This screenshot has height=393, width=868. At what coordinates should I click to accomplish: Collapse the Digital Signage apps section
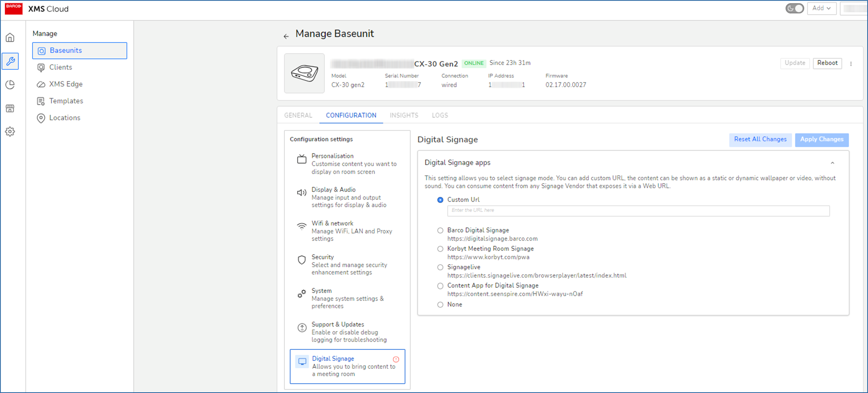pyautogui.click(x=832, y=163)
